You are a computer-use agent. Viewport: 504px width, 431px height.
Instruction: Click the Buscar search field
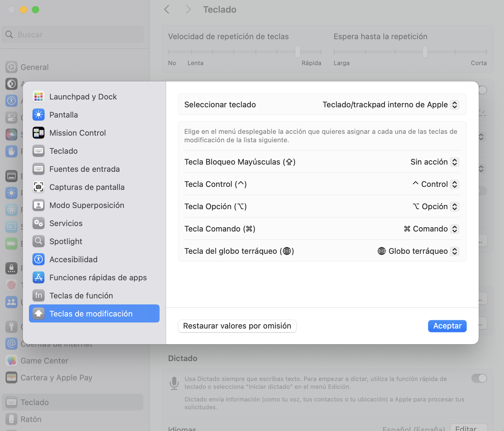73,35
